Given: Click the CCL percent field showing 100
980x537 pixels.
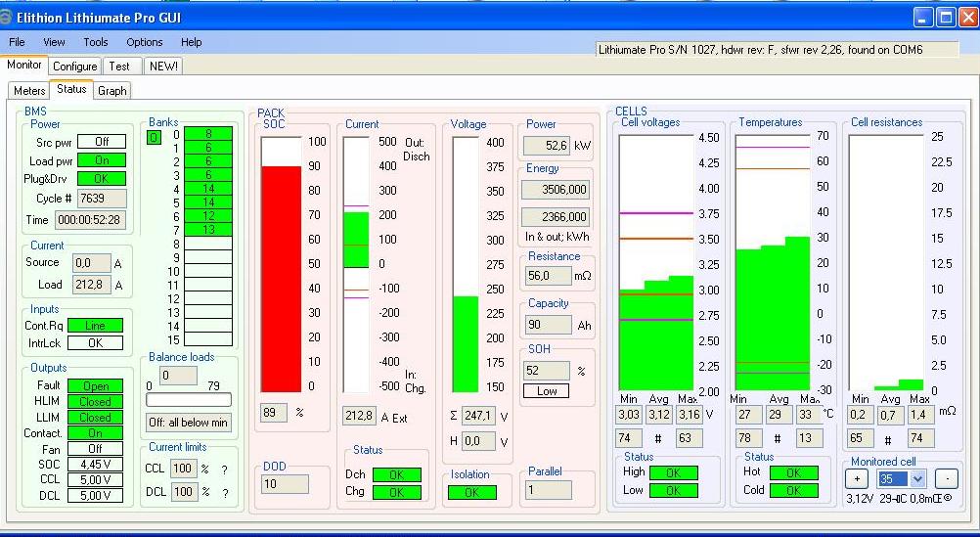Looking at the screenshot, I should point(183,469).
